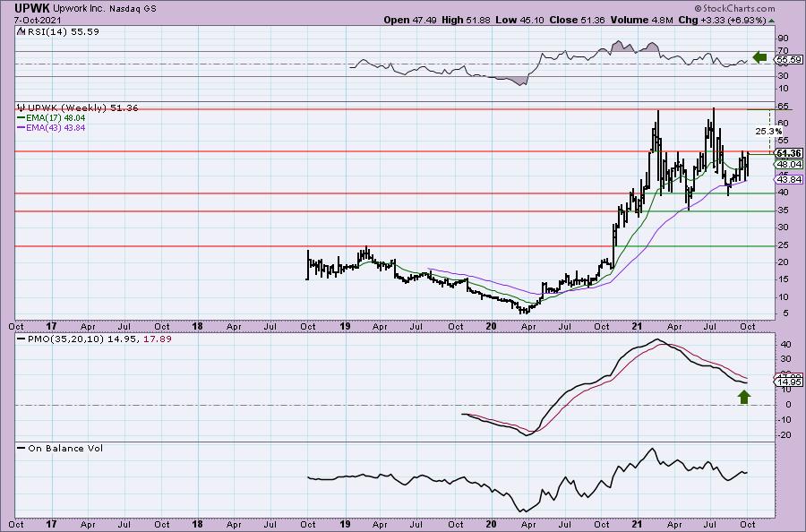Image resolution: width=806 pixels, height=532 pixels.
Task: Click the 14.95 PMO value tag on the right axis
Action: click(789, 382)
